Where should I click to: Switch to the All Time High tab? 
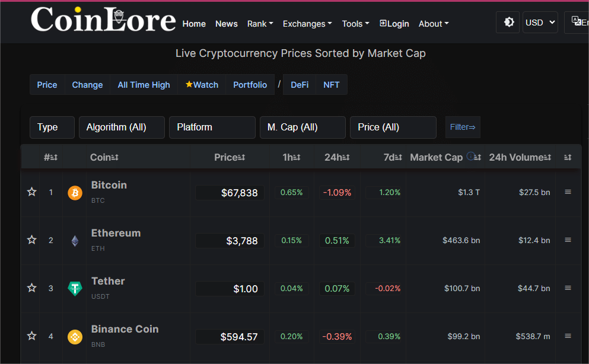144,85
